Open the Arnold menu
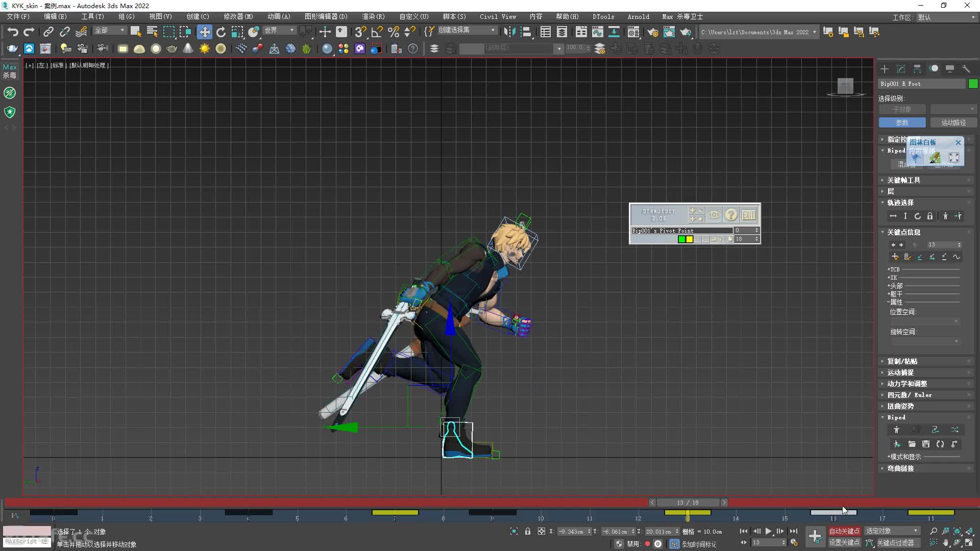Screen dimensions: 980x551 pos(638,16)
